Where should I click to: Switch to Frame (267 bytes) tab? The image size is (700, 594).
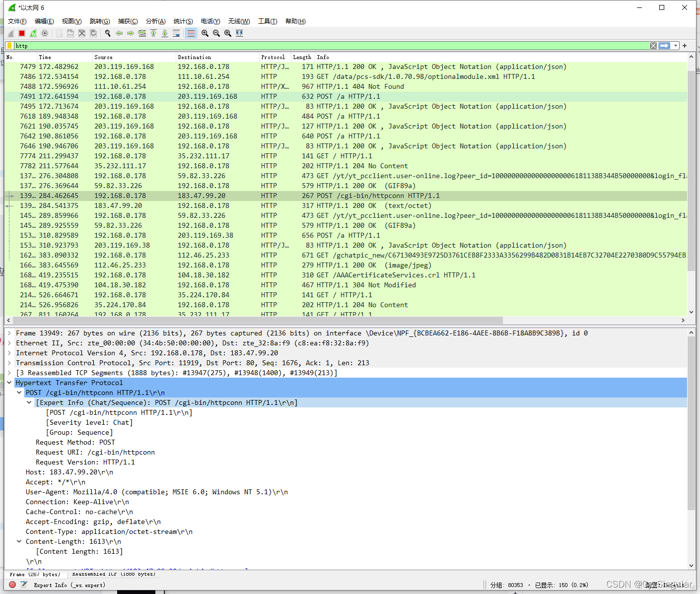(35, 574)
